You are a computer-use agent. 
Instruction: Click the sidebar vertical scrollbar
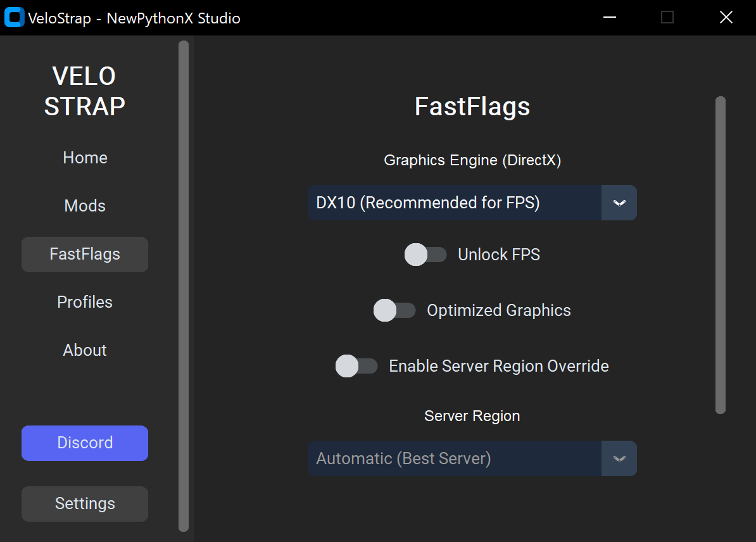click(184, 285)
